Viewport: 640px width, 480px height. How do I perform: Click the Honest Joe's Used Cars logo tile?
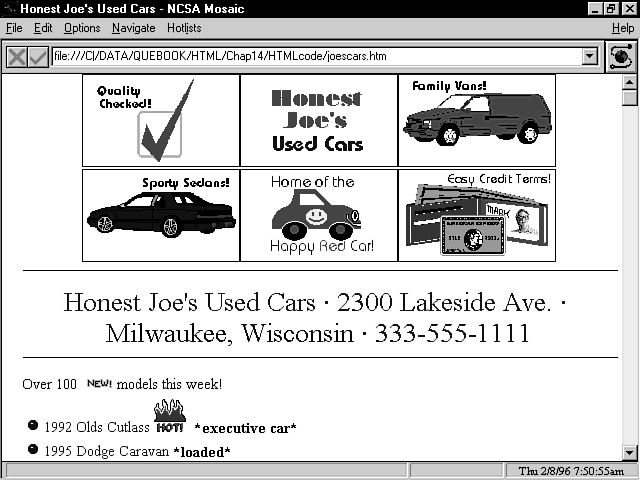(x=319, y=120)
